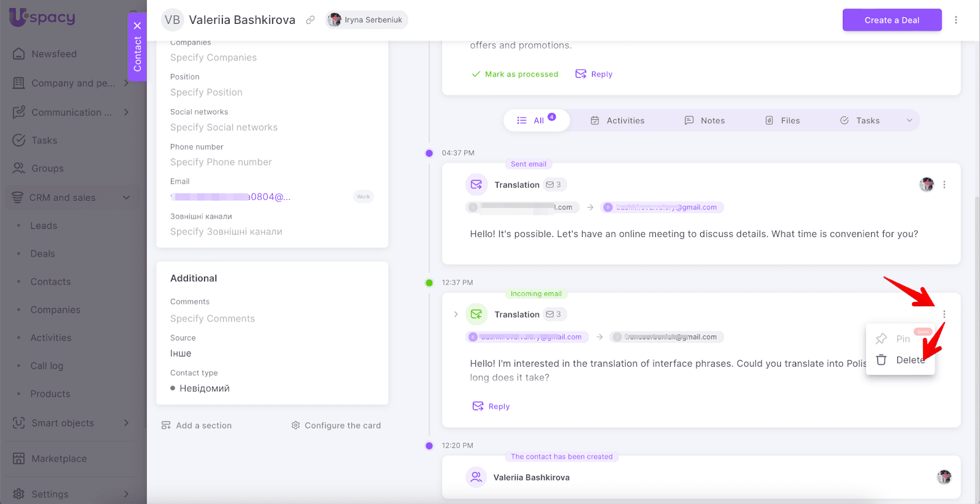This screenshot has height=504, width=980.
Task: Select the Files tab
Action: click(783, 121)
